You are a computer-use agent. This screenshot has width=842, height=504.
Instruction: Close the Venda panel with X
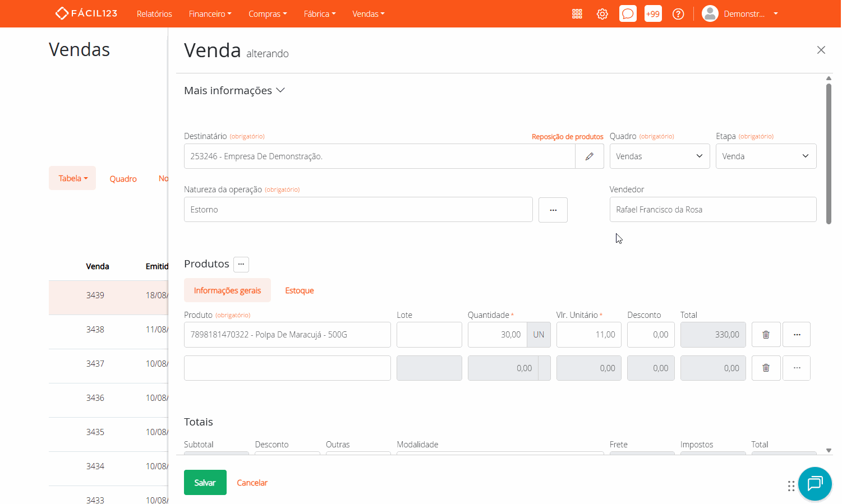click(821, 50)
